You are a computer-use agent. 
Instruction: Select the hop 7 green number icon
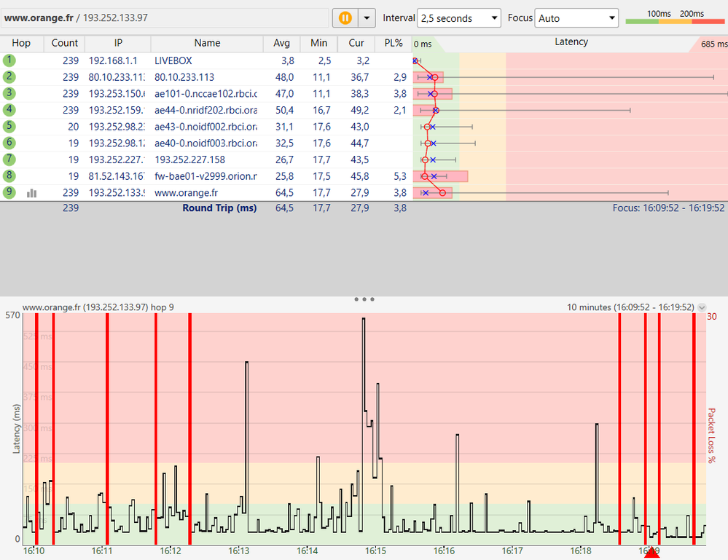click(x=9, y=159)
